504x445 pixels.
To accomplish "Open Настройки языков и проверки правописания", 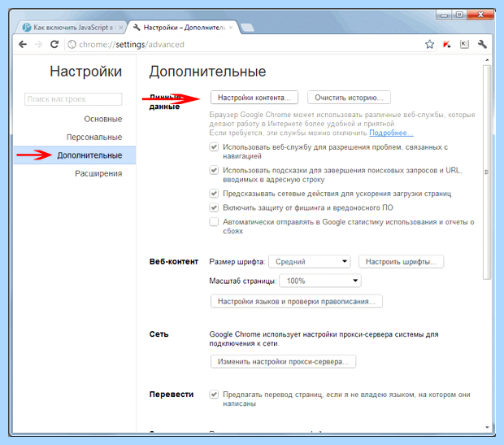I will point(297,302).
